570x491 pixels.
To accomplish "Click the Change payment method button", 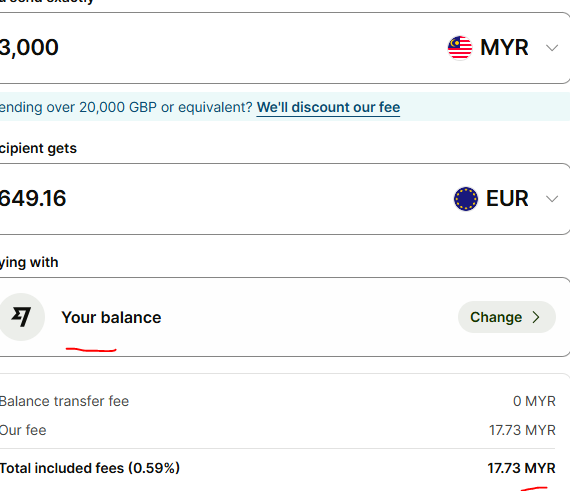I will point(507,317).
